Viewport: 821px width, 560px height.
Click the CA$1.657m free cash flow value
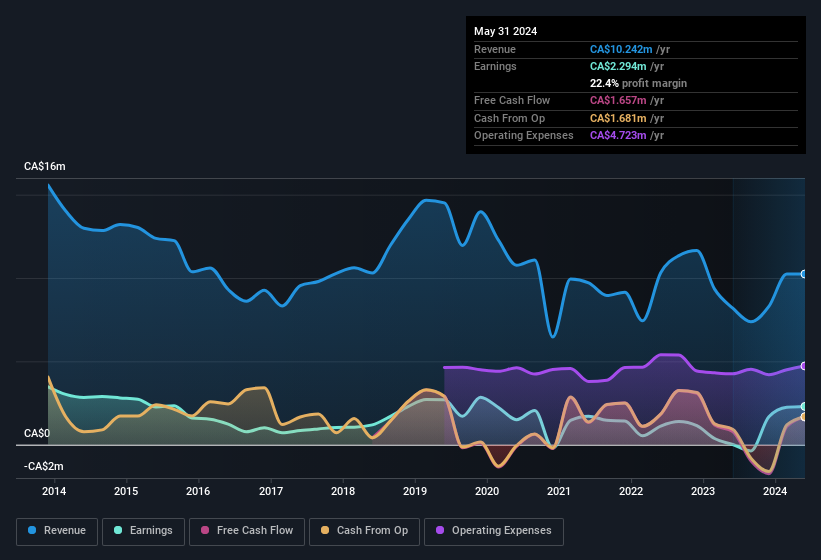click(618, 100)
